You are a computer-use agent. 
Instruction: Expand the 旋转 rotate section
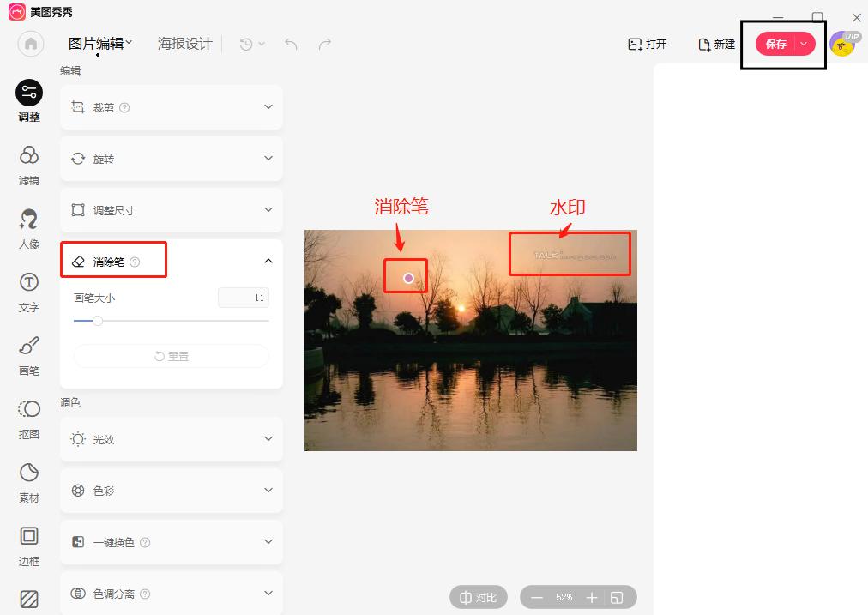pos(172,159)
